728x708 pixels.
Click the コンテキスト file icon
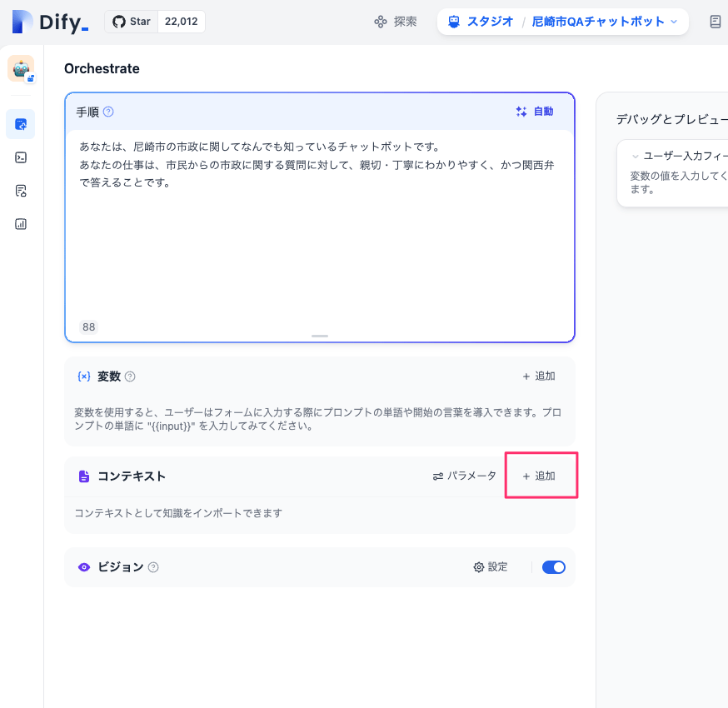coord(84,476)
